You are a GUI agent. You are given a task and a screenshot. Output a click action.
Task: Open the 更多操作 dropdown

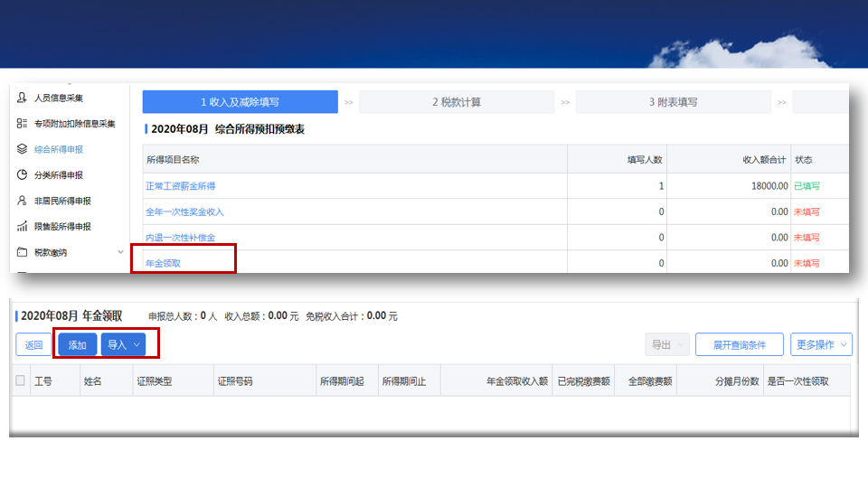pos(822,344)
